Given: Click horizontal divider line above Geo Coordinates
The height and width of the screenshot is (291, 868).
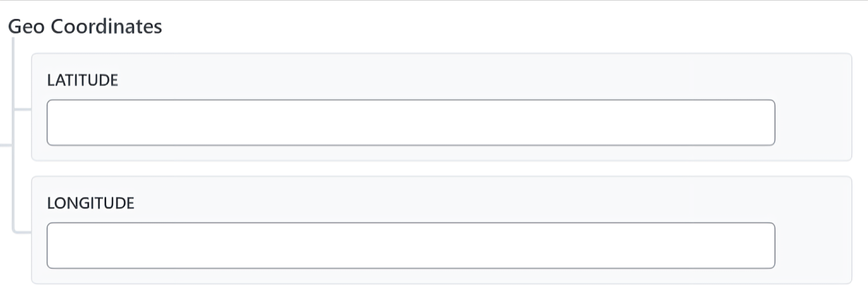Looking at the screenshot, I should point(434,1).
